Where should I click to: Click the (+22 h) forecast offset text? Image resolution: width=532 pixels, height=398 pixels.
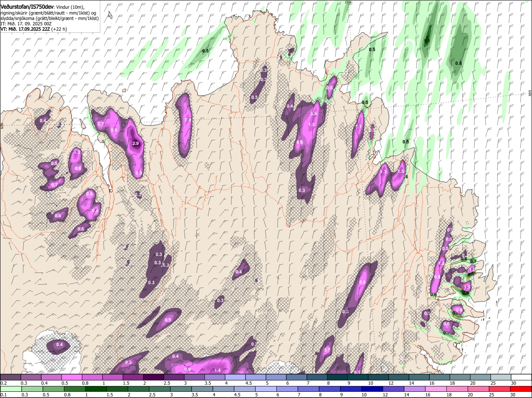pyautogui.click(x=59, y=29)
